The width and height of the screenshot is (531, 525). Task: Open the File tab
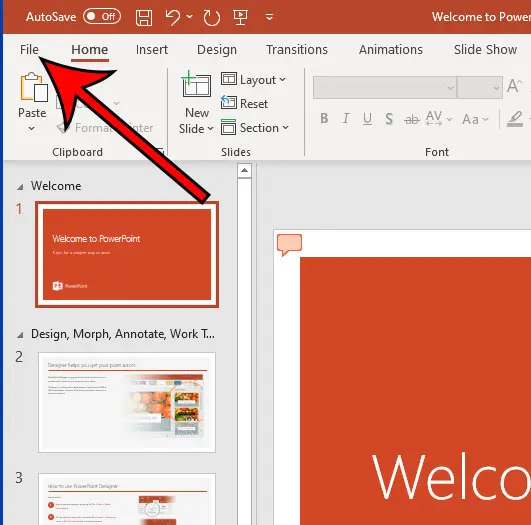pyautogui.click(x=29, y=49)
